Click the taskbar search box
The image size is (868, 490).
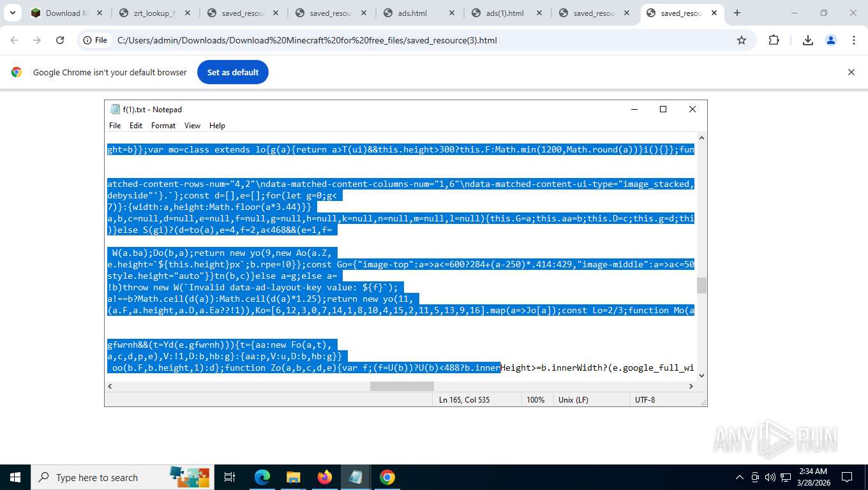click(121, 477)
